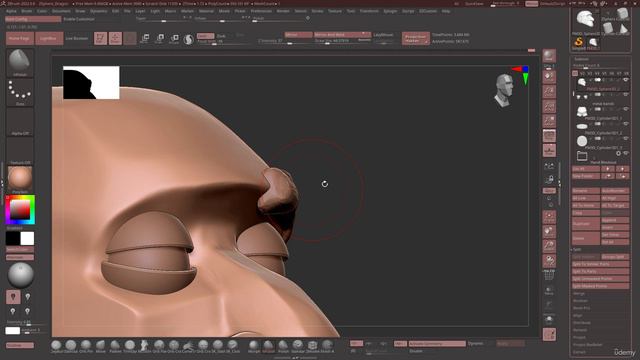Click the AAHalf icon

pyautogui.click(x=549, y=121)
